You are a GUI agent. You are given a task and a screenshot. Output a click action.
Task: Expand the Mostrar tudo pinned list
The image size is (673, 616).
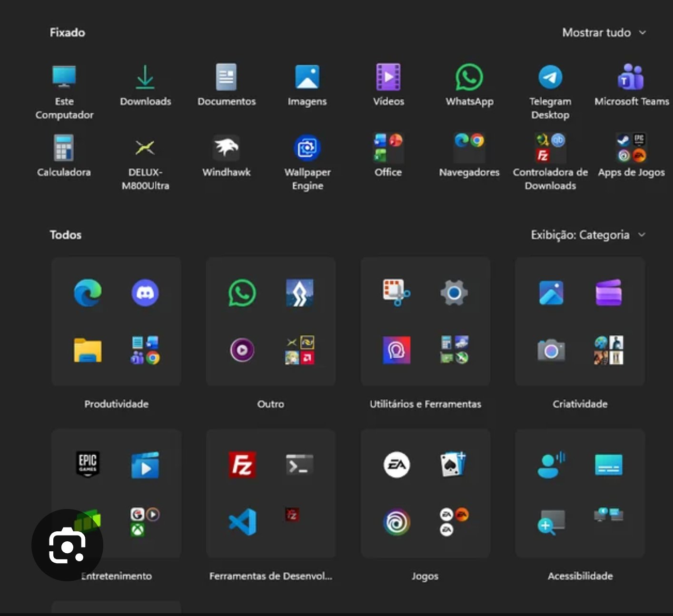[604, 32]
